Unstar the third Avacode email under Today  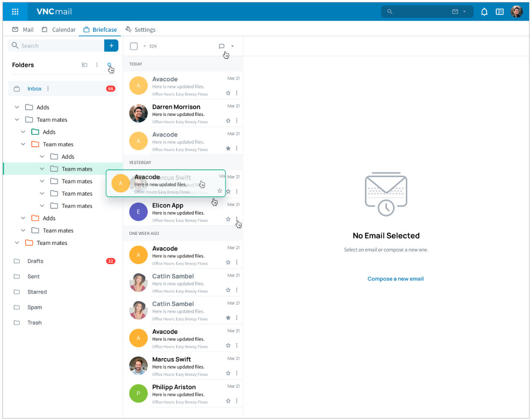point(228,148)
